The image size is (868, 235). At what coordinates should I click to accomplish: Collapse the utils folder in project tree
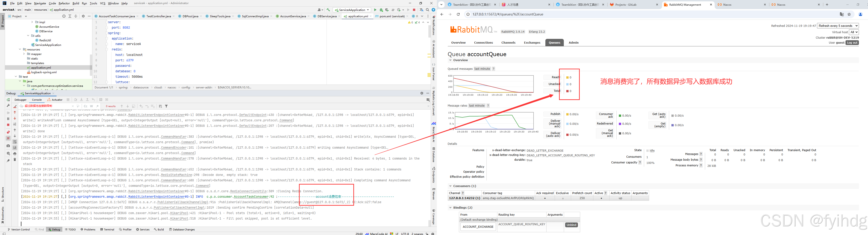(x=28, y=36)
